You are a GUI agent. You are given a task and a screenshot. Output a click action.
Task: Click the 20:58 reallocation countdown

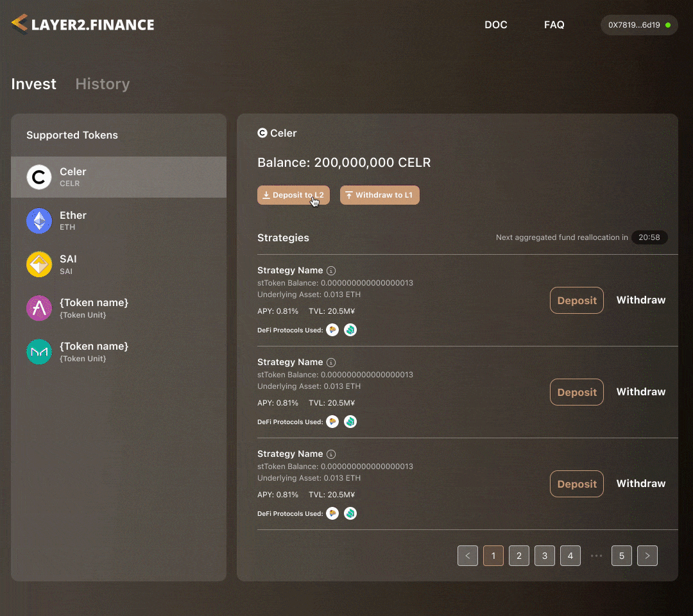(x=649, y=237)
